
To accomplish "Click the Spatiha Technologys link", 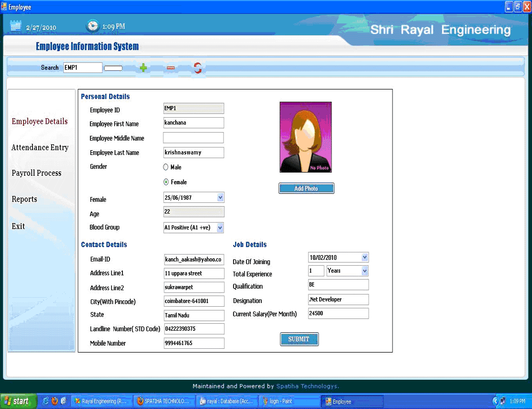I will coord(307,386).
